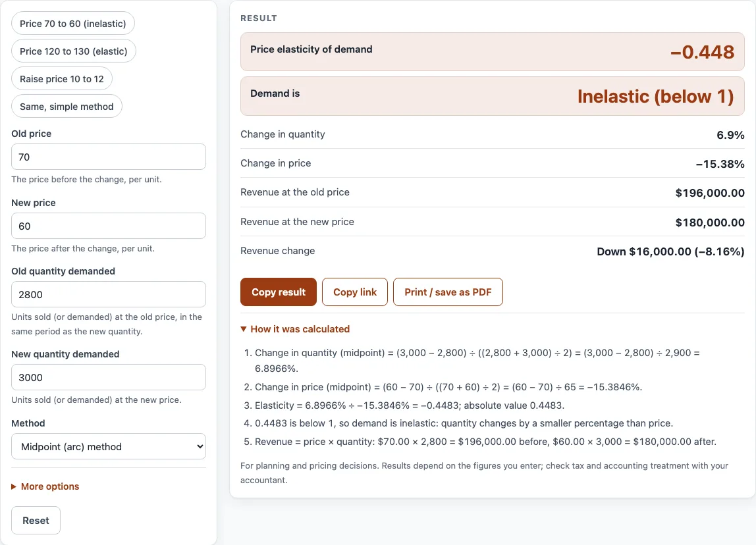Click the 'The price before the change' hint
The image size is (756, 545).
point(87,179)
